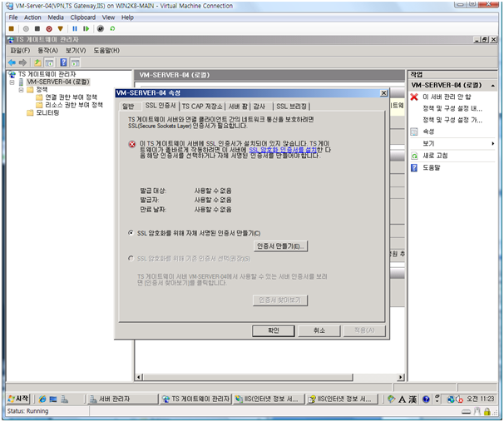The width and height of the screenshot is (504, 422).
Task: Open help from the blue question toolbar icon
Action: (64, 62)
